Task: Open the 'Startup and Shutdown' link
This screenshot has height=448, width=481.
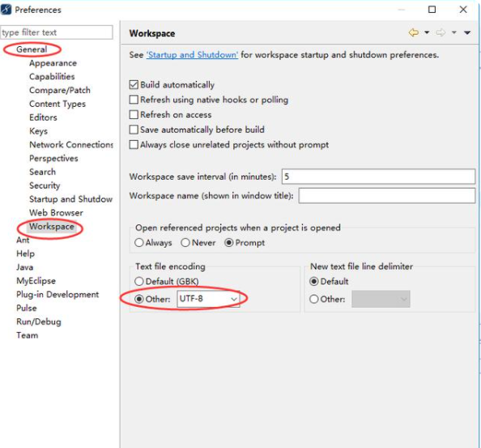Action: click(x=192, y=55)
